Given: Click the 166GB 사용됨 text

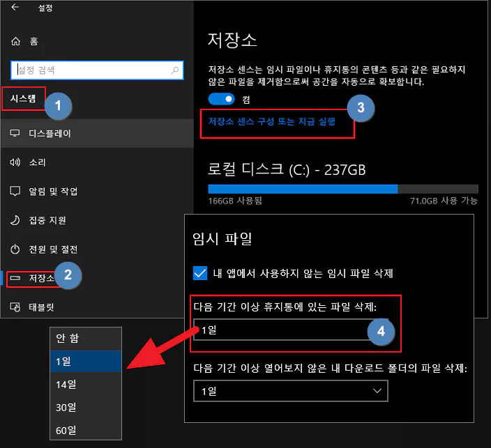Looking at the screenshot, I should coord(235,201).
